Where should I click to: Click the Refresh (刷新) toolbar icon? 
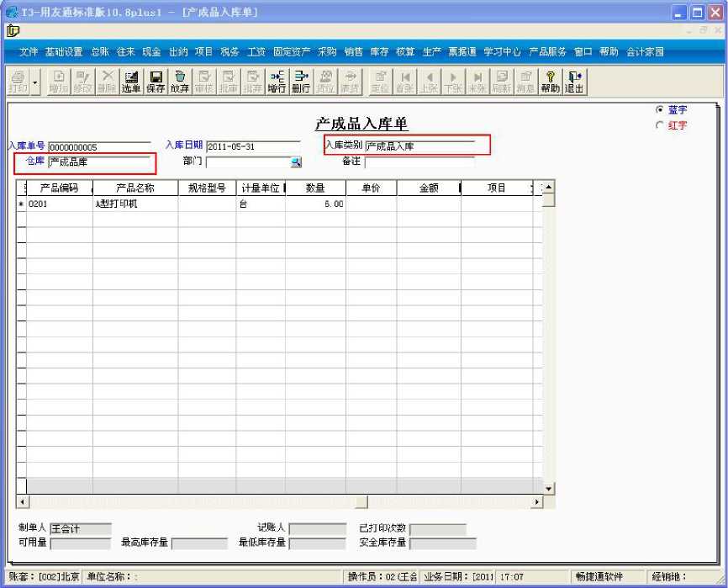coord(501,82)
